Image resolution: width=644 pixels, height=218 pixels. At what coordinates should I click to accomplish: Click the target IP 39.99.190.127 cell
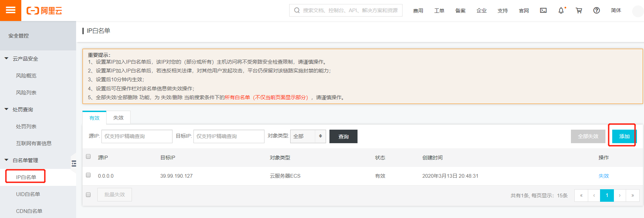coord(176,176)
